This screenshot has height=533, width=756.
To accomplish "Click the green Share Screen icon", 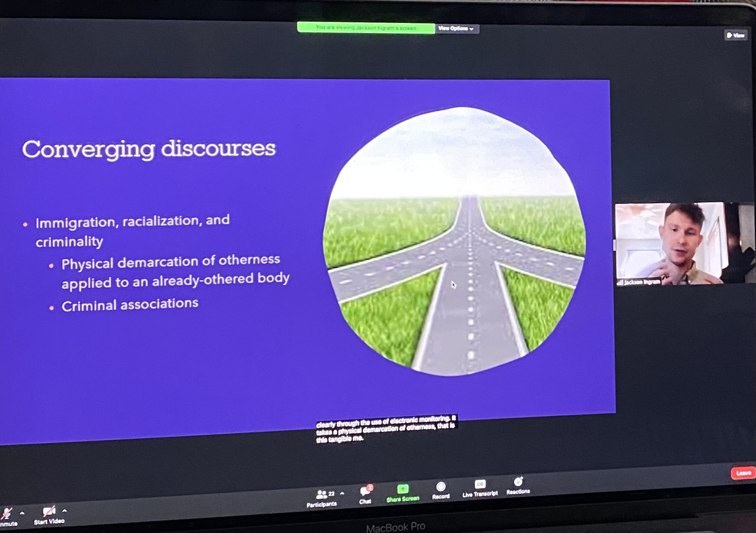I will (403, 489).
